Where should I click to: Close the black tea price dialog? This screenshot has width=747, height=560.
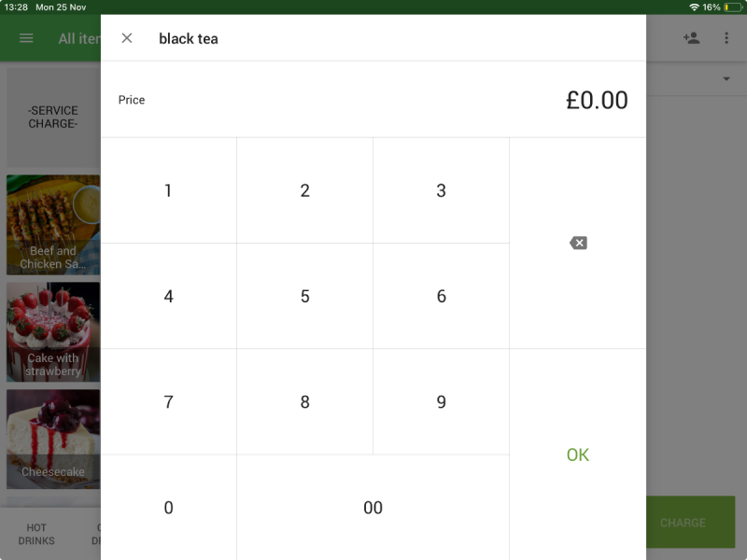coord(127,38)
